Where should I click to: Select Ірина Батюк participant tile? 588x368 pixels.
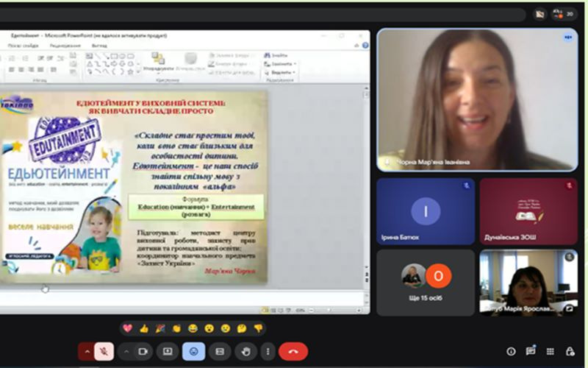(x=426, y=211)
